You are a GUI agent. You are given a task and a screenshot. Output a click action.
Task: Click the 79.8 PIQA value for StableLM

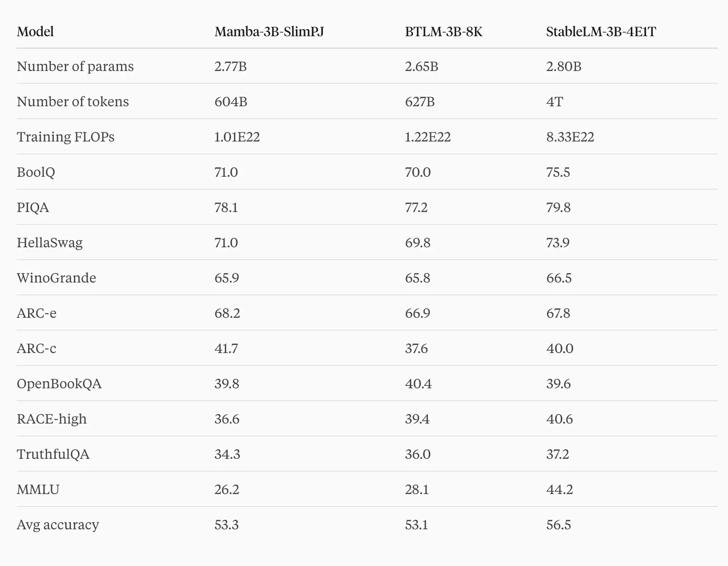point(558,208)
